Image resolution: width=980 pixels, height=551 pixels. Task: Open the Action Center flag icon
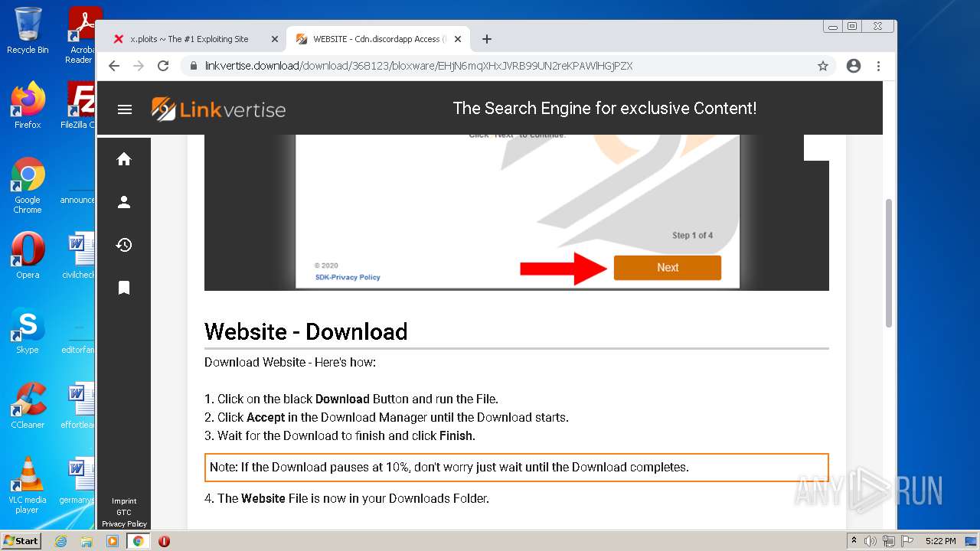[x=906, y=541]
